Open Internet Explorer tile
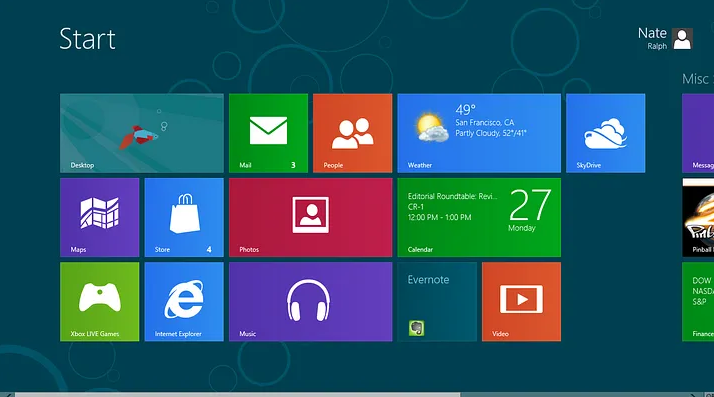This screenshot has height=397, width=714. click(x=184, y=301)
